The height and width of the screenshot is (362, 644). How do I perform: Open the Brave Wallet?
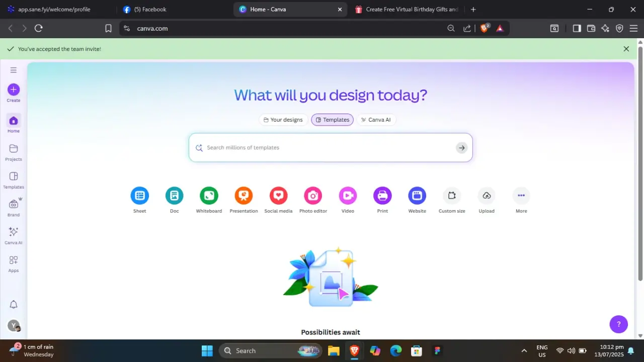click(591, 28)
